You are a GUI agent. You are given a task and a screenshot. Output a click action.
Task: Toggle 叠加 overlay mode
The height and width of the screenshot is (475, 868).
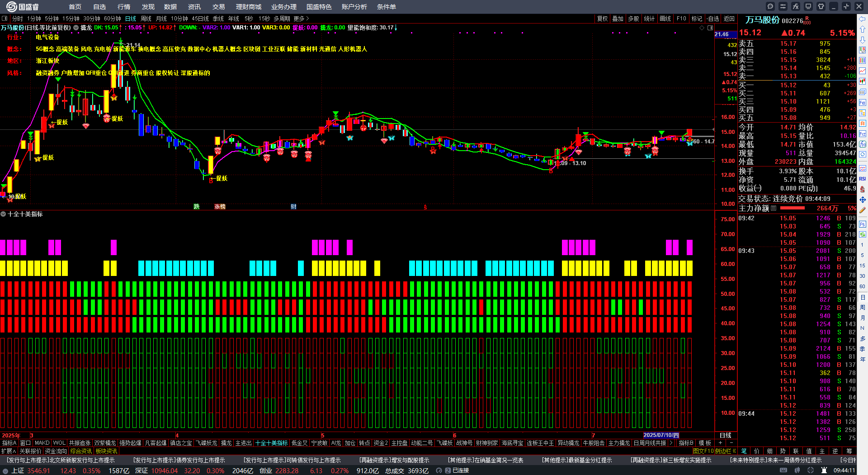618,19
